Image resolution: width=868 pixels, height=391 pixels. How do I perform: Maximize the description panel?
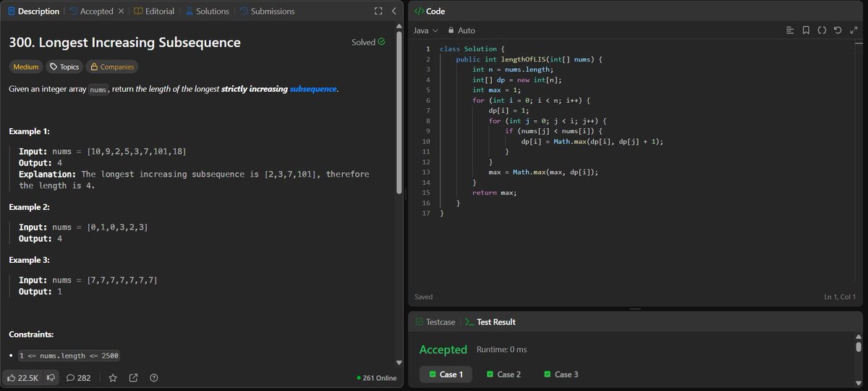coord(378,12)
